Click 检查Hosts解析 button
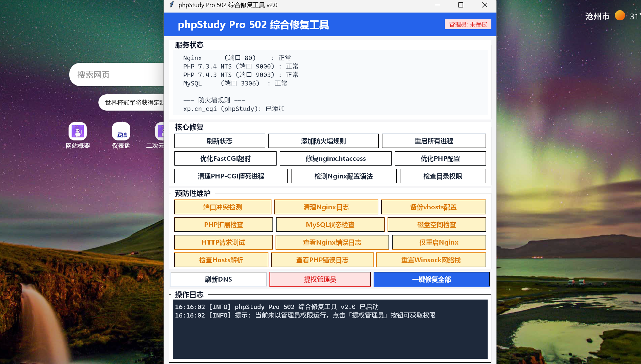 [x=221, y=260]
